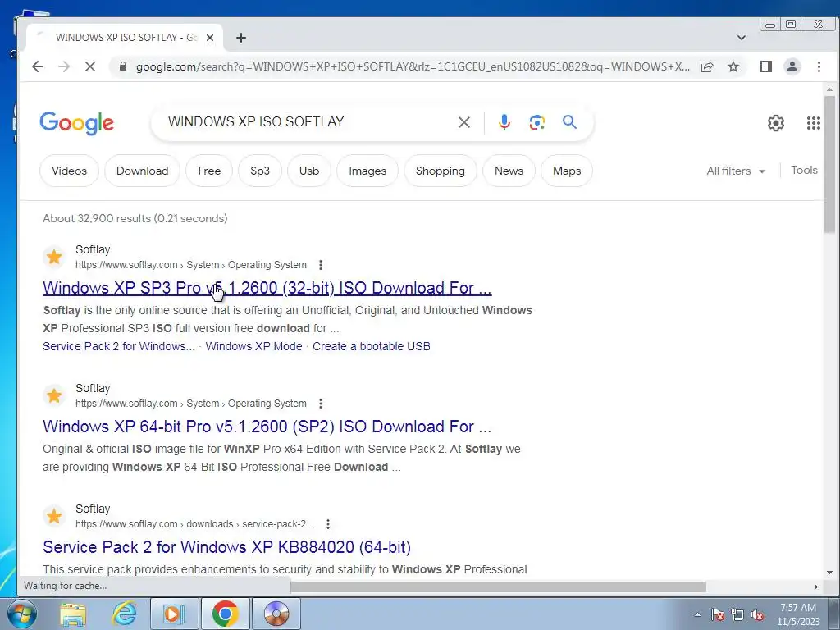Open Google quick settings gear
Screen dimensions: 840x630
tap(776, 123)
